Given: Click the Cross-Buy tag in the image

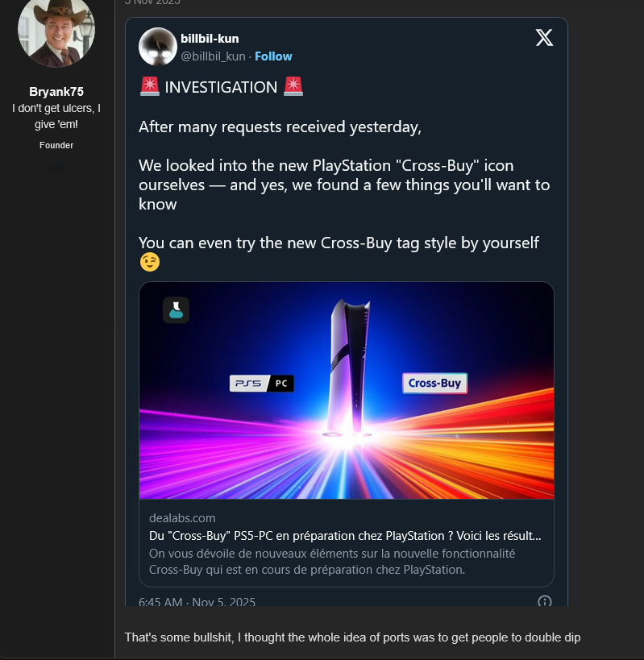Looking at the screenshot, I should (434, 384).
